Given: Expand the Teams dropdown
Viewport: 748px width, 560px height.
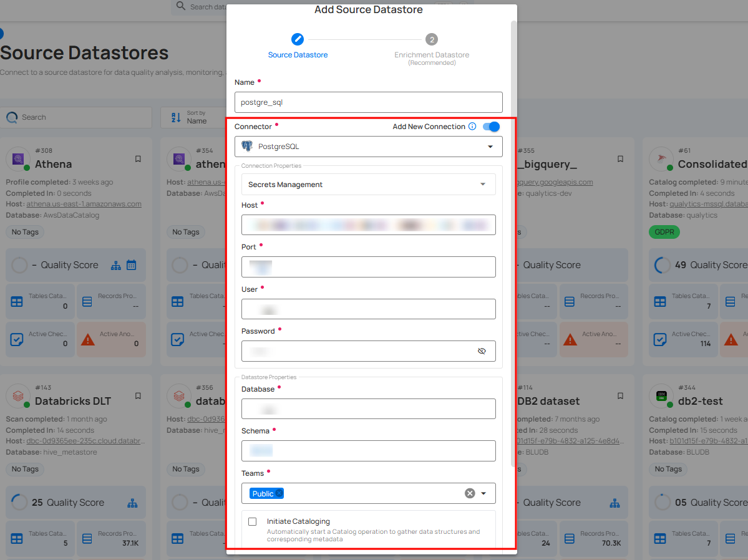Looking at the screenshot, I should [485, 493].
